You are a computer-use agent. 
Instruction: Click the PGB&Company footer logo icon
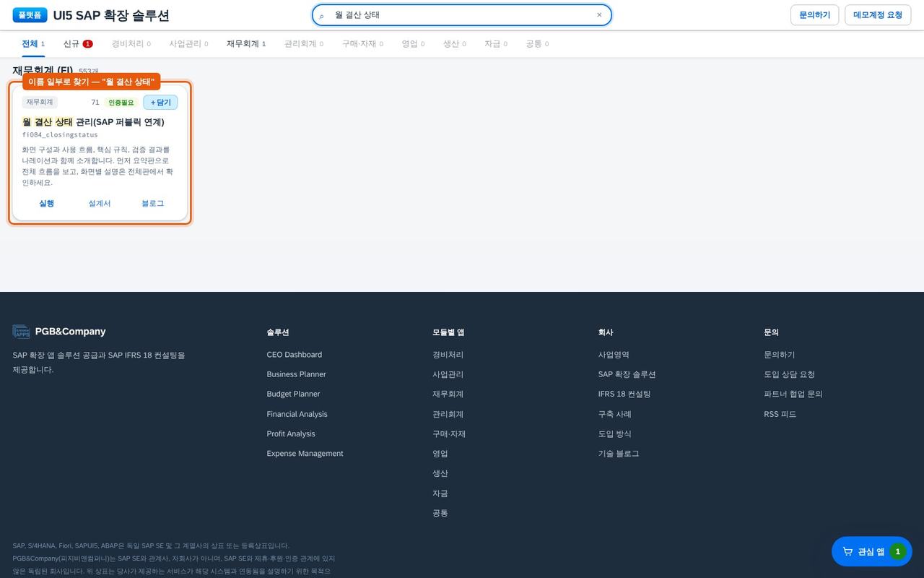point(22,332)
